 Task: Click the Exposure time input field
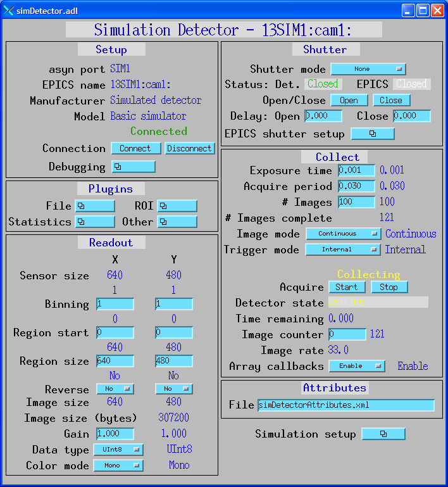(356, 170)
